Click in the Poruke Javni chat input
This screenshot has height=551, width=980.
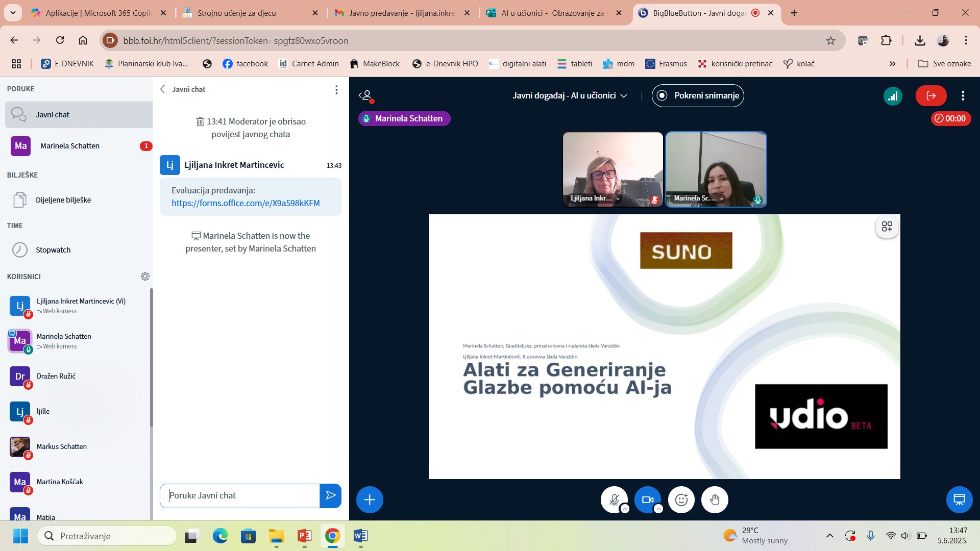pyautogui.click(x=240, y=495)
